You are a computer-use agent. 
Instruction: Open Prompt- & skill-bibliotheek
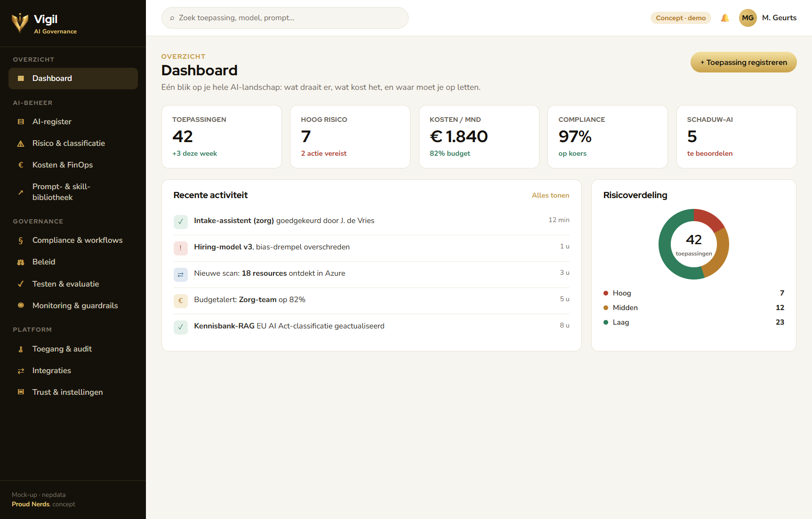[73, 192]
